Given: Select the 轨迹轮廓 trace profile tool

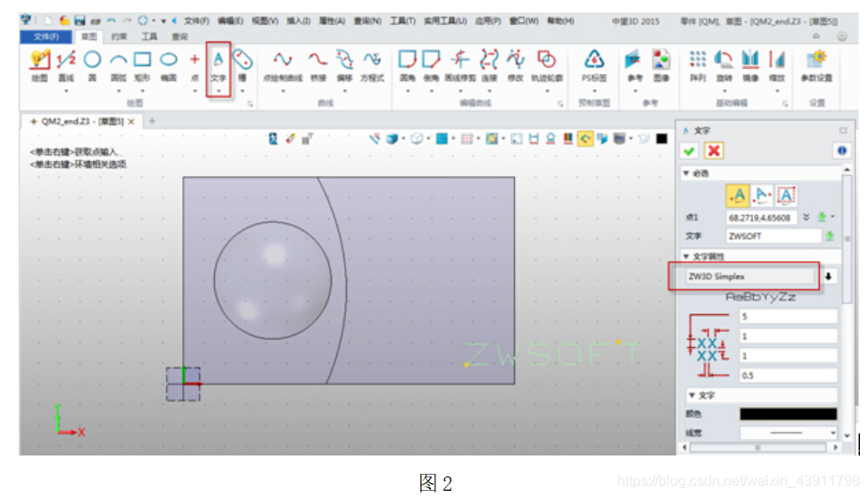Looking at the screenshot, I should (x=547, y=65).
